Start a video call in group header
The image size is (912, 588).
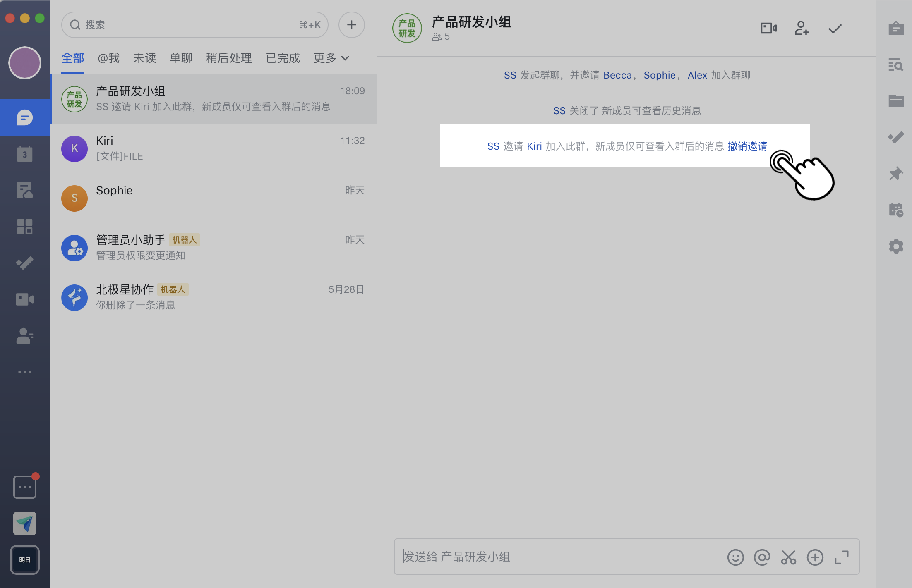(x=769, y=28)
